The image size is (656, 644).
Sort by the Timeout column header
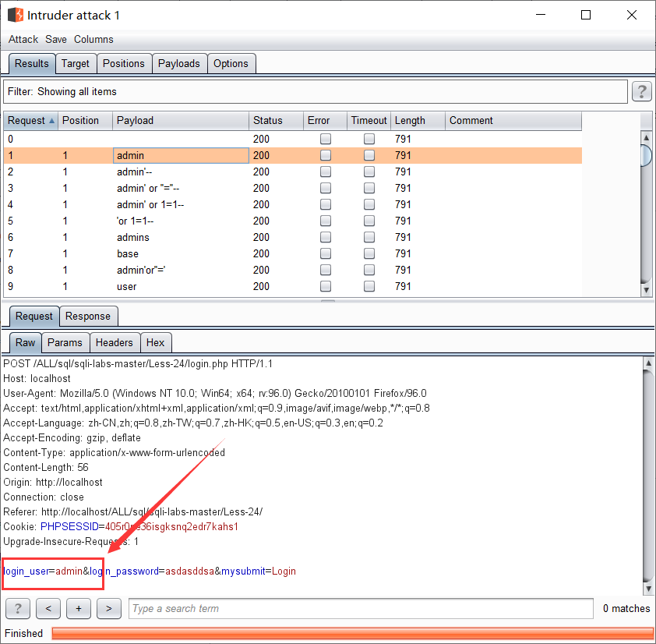[369, 121]
